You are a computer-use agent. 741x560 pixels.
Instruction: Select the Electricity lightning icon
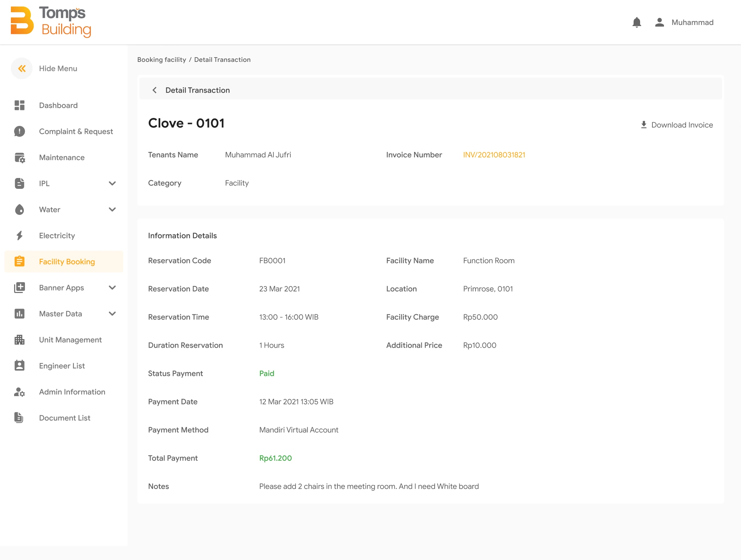coord(20,236)
